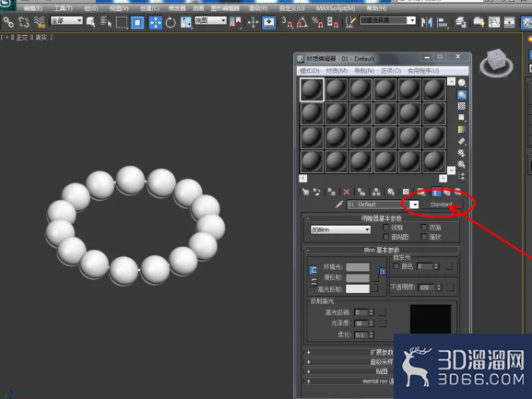Open Material Editor 导航(N) menu
The height and width of the screenshot is (399, 532).
coord(364,71)
